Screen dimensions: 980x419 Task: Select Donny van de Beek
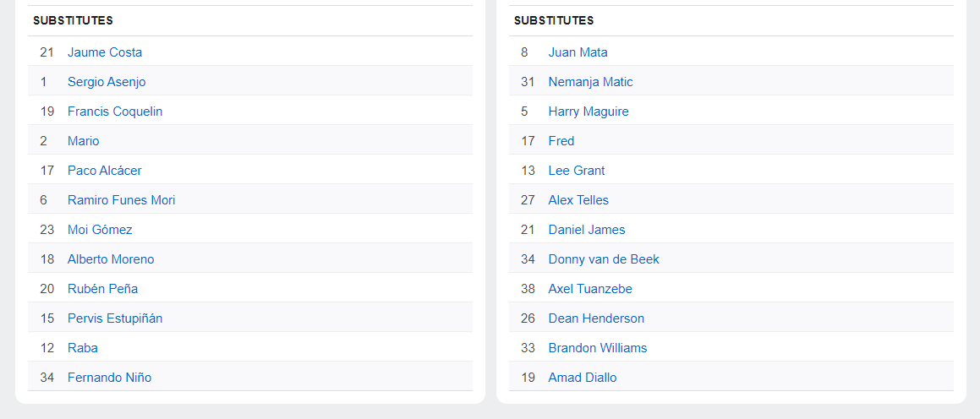point(604,259)
